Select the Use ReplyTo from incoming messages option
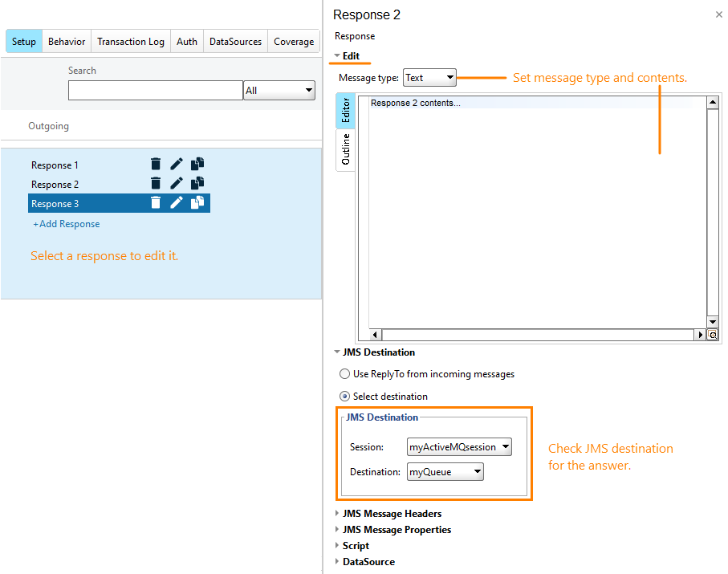 344,373
